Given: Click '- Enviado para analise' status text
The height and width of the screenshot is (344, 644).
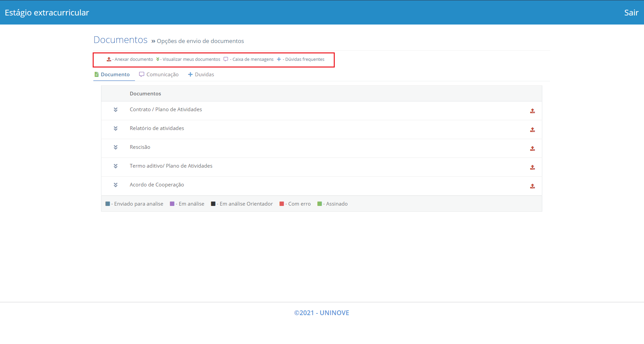Looking at the screenshot, I should click(137, 204).
